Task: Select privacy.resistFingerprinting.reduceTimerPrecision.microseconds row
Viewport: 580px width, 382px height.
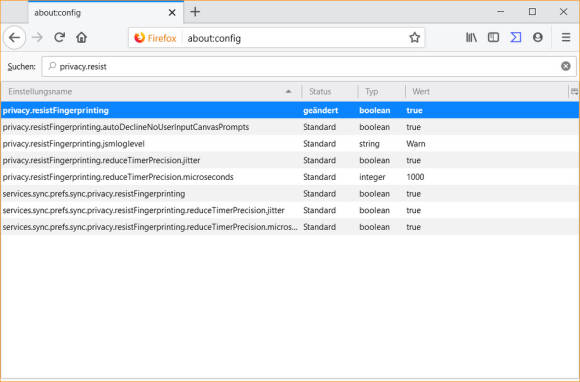Action: (x=290, y=177)
